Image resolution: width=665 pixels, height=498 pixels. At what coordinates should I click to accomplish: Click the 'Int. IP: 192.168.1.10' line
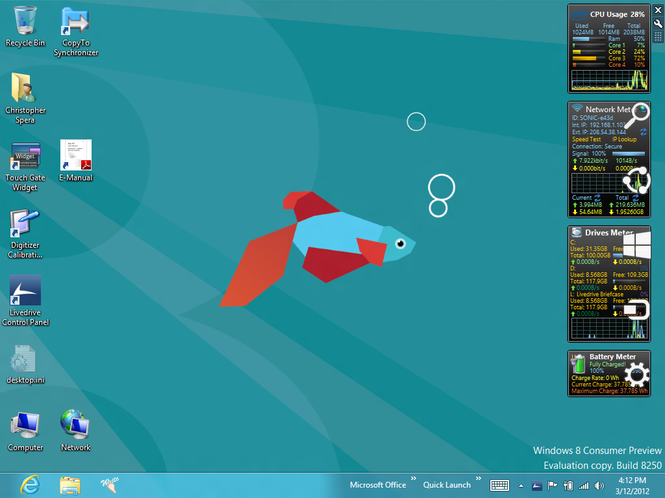pos(598,125)
